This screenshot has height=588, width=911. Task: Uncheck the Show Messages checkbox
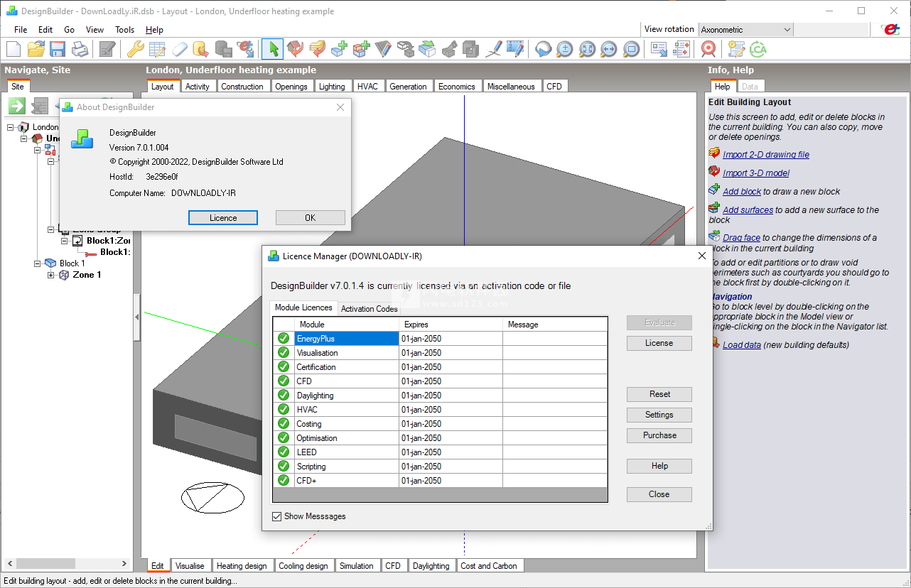point(277,516)
